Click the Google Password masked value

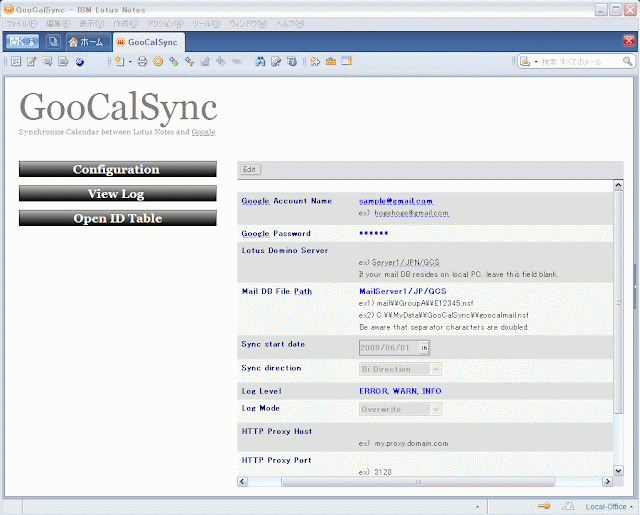[x=373, y=233]
